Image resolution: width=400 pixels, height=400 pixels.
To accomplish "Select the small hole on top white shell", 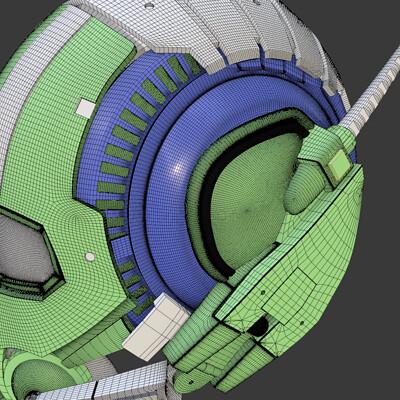I will tap(150, 5).
